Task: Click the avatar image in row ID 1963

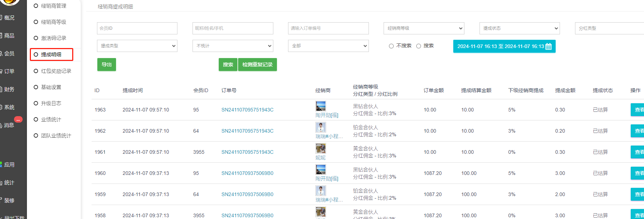Action: tap(320, 106)
